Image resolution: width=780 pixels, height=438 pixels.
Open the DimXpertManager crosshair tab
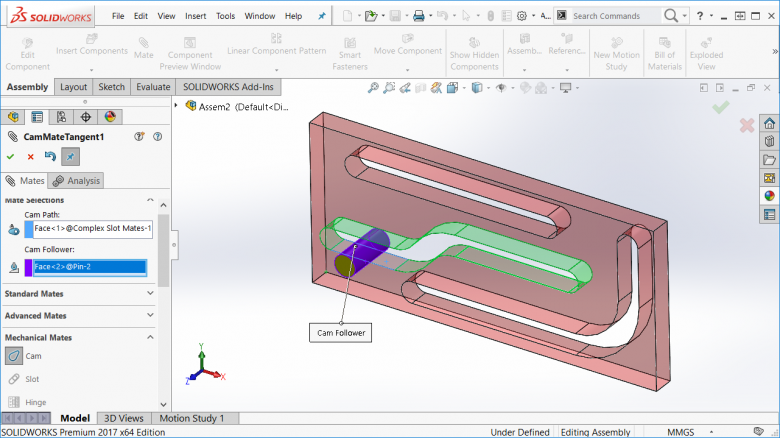coord(86,117)
